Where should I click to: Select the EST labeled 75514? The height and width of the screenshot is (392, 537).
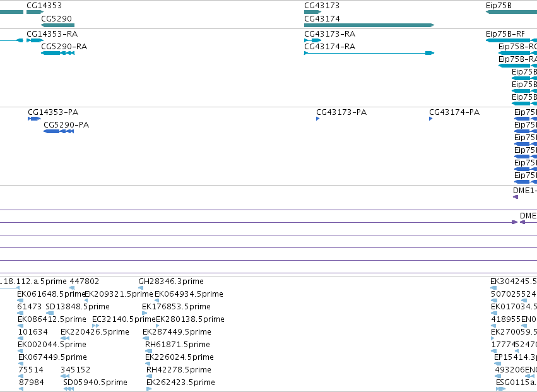click(x=31, y=370)
